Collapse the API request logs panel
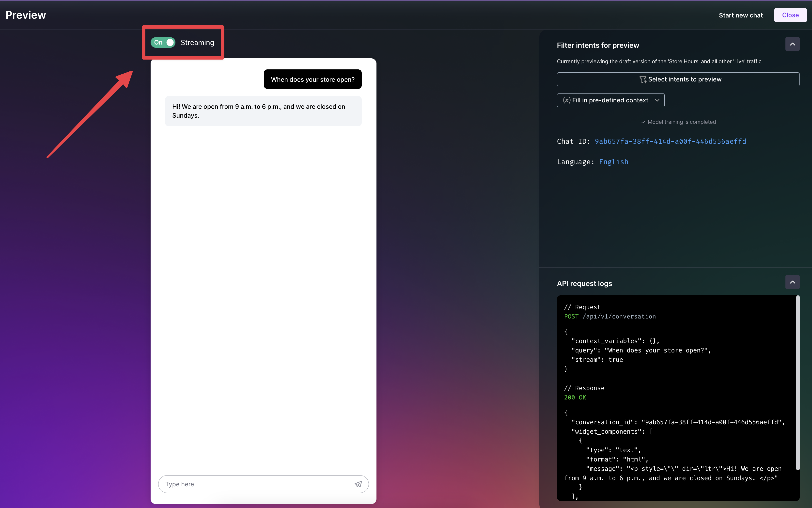 (792, 282)
